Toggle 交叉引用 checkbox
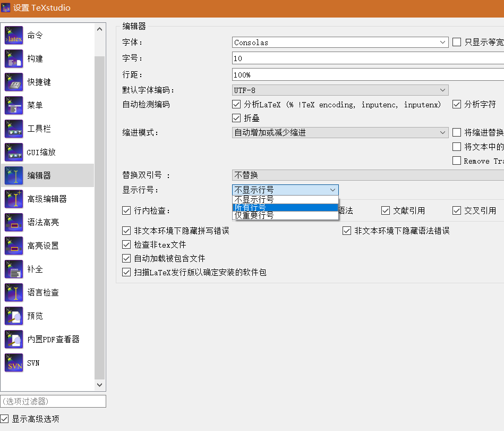The height and width of the screenshot is (431, 504). 456,210
